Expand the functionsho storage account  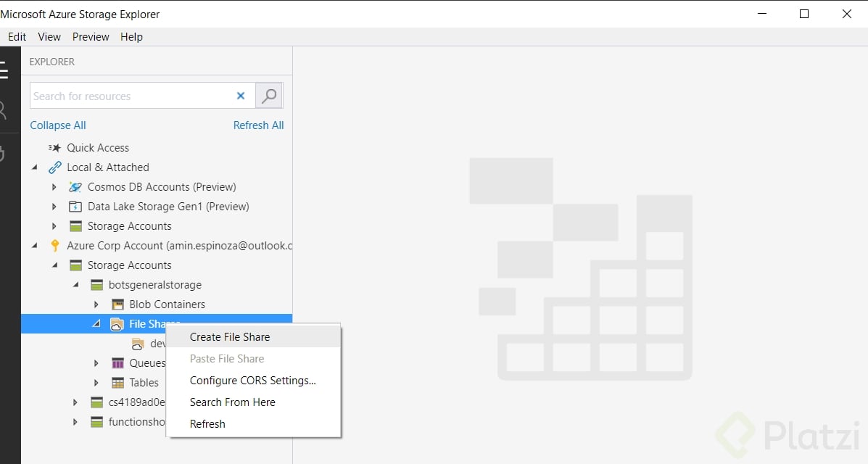(x=75, y=422)
